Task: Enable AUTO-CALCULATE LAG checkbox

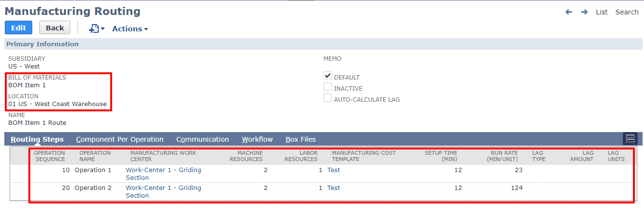Action: point(328,98)
